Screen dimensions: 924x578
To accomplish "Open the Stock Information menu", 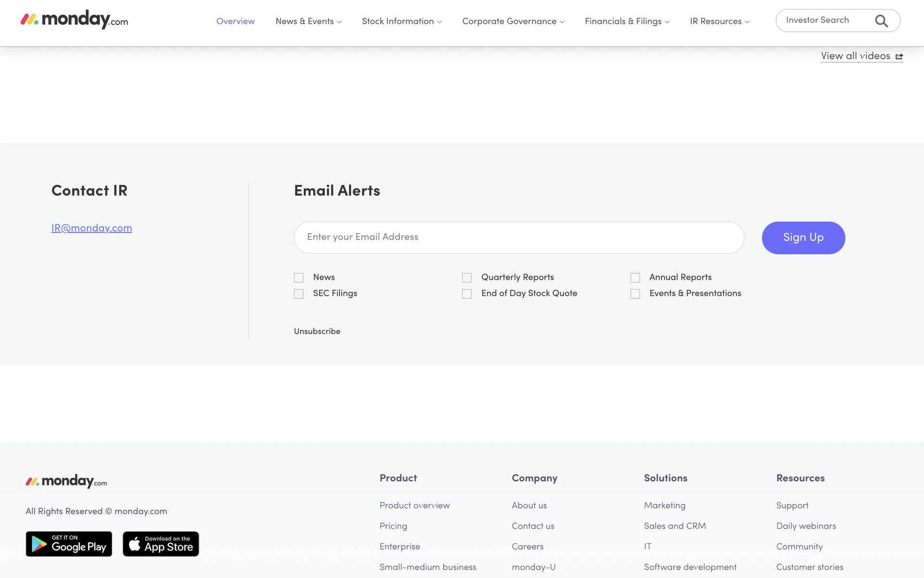I will tap(402, 21).
